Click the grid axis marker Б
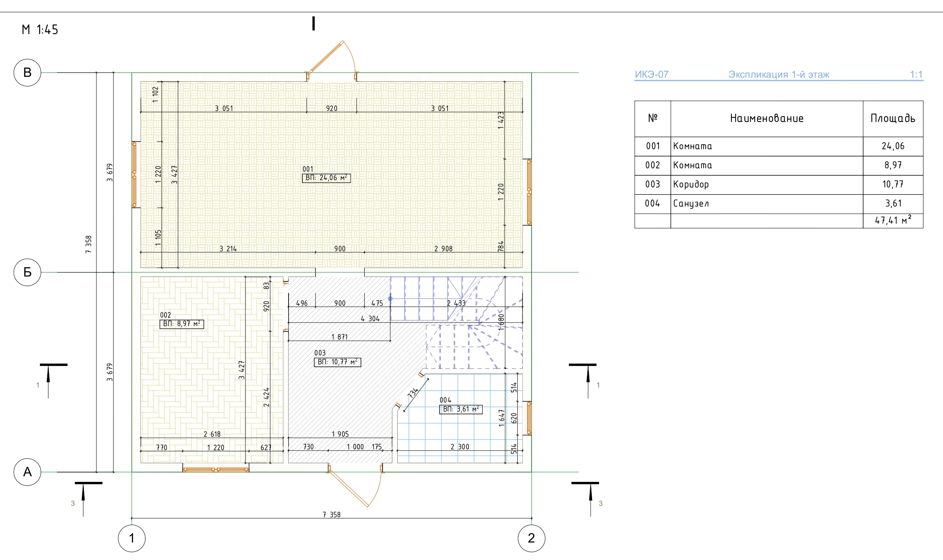Viewport: 943px width, 560px height. click(27, 272)
